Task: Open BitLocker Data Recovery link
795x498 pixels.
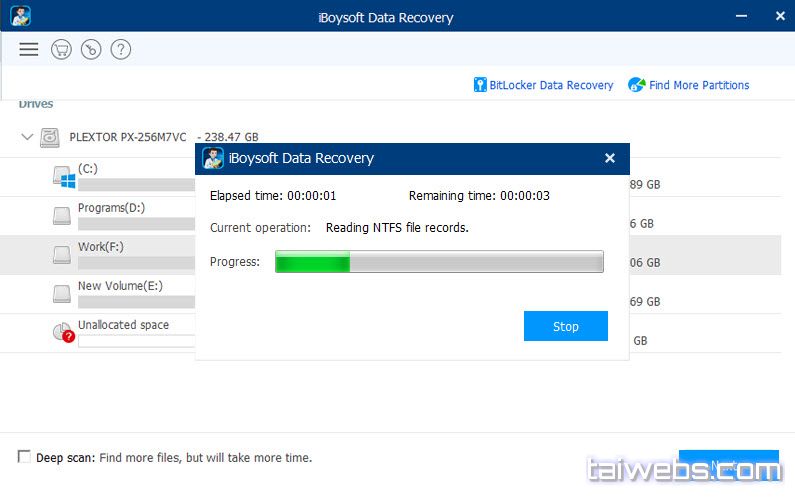Action: click(x=551, y=85)
